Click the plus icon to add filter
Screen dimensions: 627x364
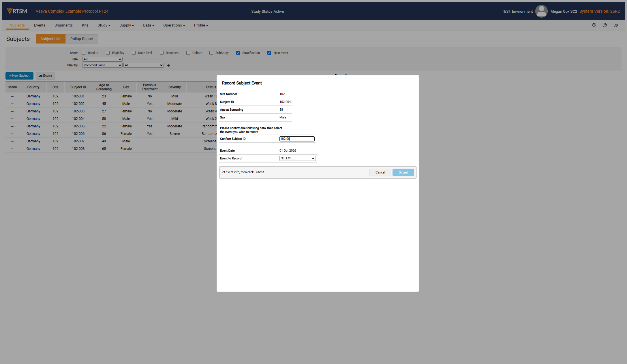(x=169, y=65)
